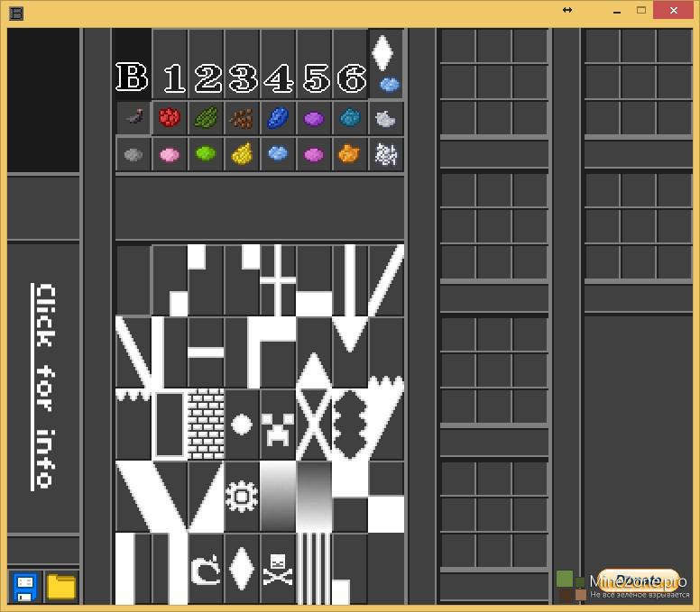Switch to the B base layer tab

pos(133,78)
